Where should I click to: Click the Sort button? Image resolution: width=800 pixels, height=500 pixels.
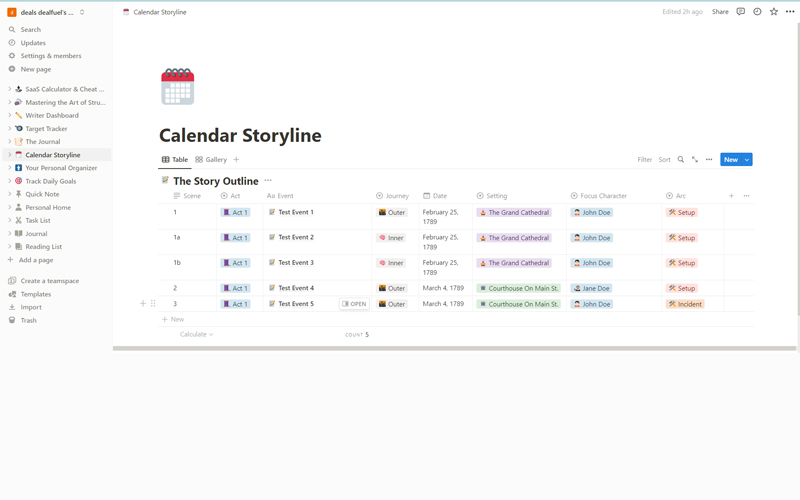pyautogui.click(x=664, y=160)
